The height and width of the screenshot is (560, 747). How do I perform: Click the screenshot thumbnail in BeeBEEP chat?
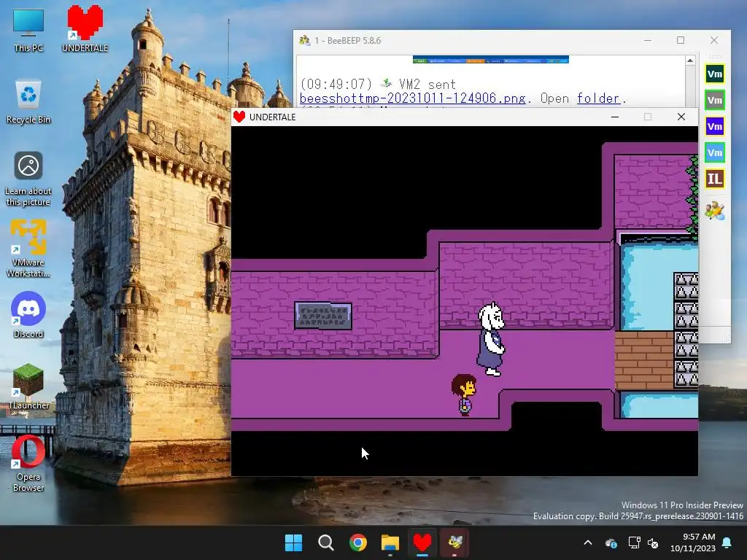pyautogui.click(x=491, y=60)
